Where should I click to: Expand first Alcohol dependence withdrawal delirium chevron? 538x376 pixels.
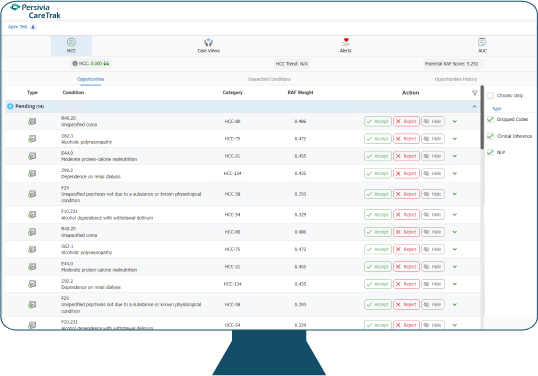(x=455, y=215)
